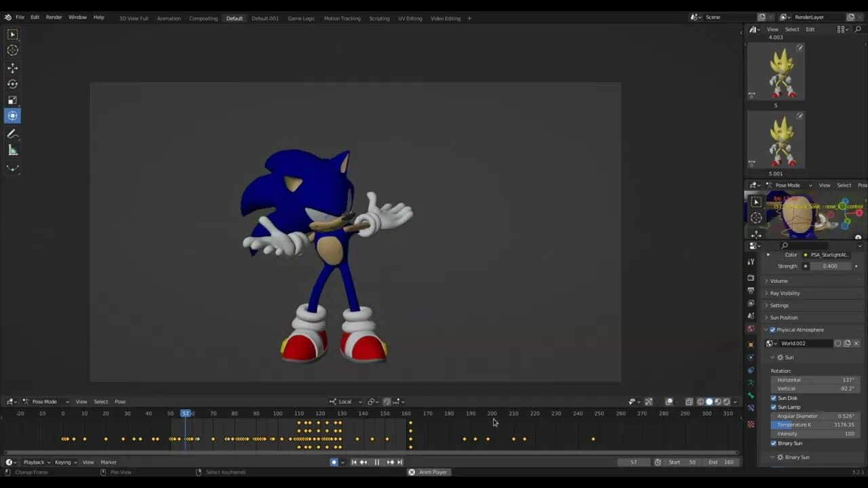Select the 5.001 pose asset thumbnail
Image resolution: width=868 pixels, height=488 pixels.
pos(776,140)
